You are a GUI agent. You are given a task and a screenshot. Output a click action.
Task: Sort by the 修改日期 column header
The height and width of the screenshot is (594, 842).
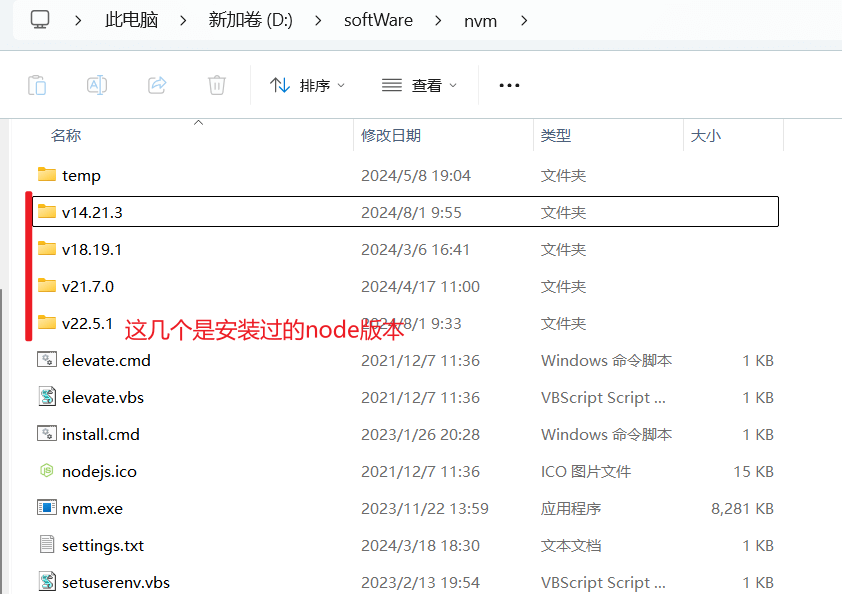click(x=391, y=135)
